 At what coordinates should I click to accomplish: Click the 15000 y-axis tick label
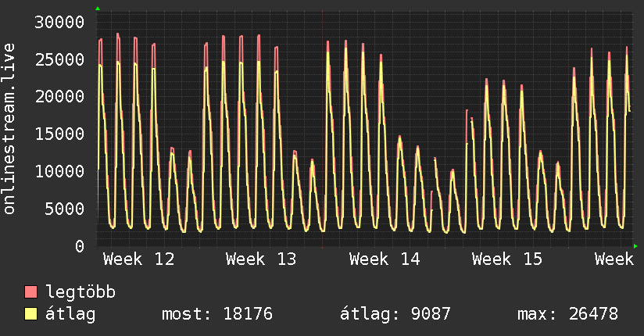click(61, 134)
